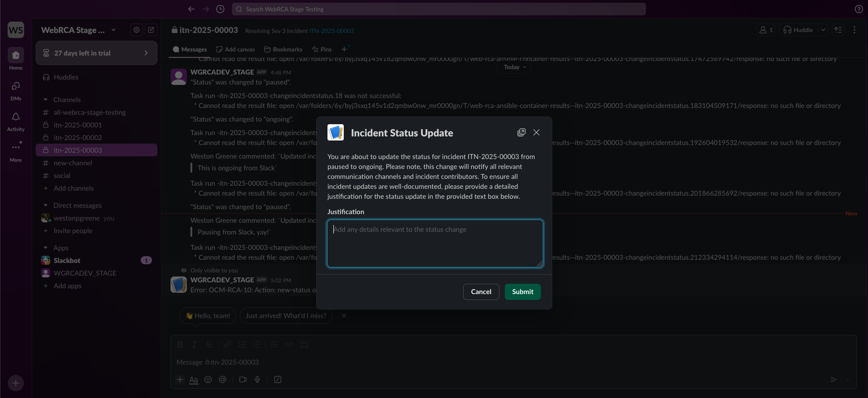Send the message with the arrow button
This screenshot has width=868, height=398.
click(834, 379)
